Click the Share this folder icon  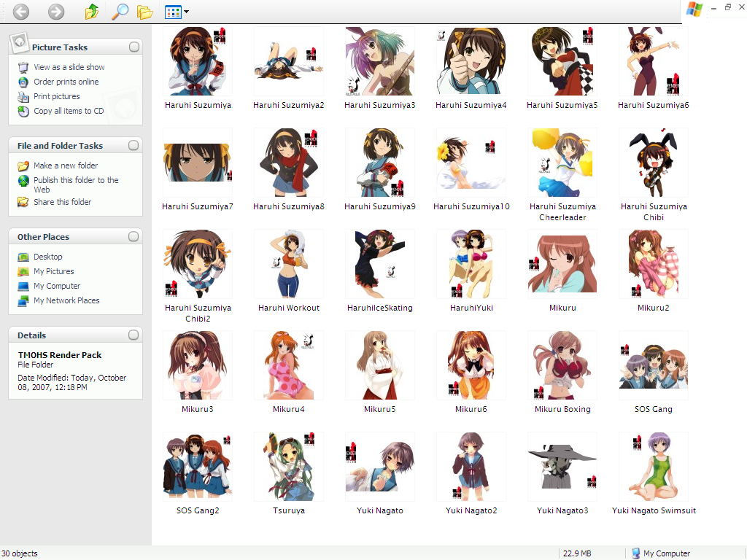coord(23,202)
